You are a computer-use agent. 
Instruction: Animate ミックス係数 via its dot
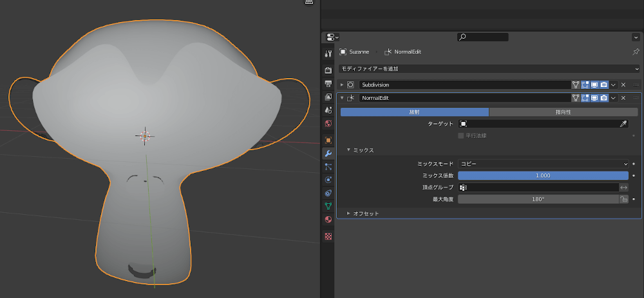pos(634,175)
